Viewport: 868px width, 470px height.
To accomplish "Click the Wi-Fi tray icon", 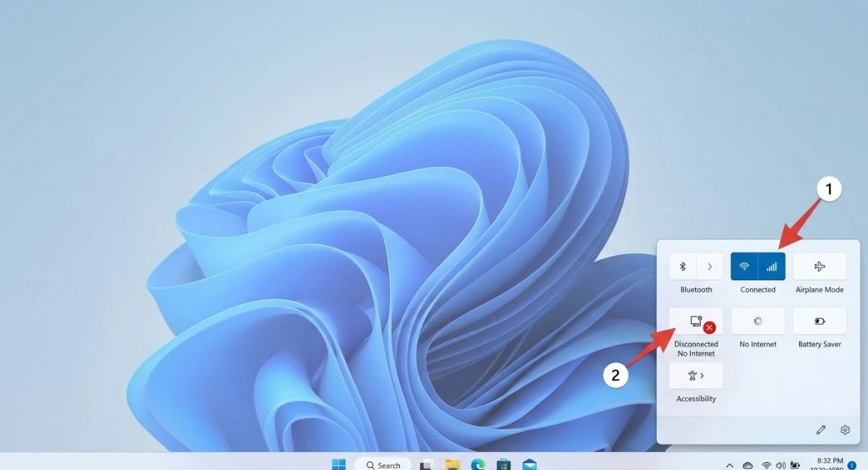I will [x=767, y=465].
